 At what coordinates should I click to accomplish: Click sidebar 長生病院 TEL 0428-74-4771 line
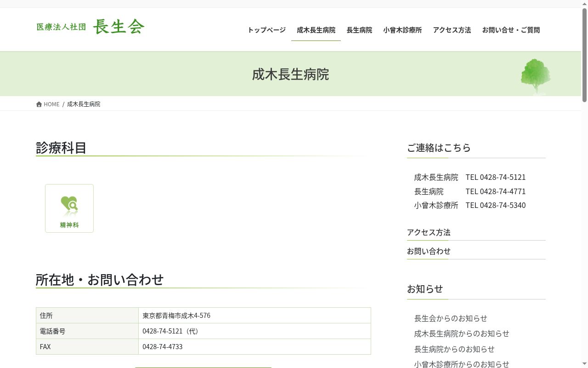[470, 191]
